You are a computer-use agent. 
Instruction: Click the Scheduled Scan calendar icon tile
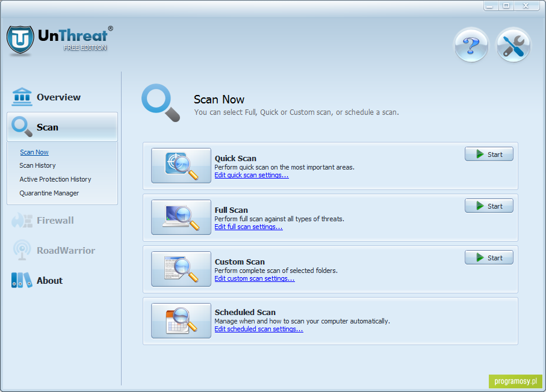coord(181,320)
